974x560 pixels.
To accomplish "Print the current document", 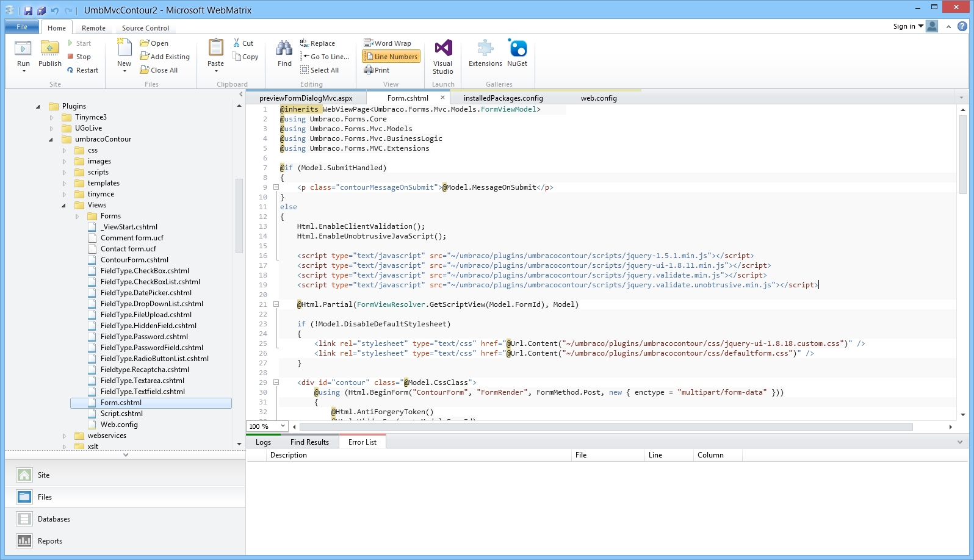I will coord(377,70).
